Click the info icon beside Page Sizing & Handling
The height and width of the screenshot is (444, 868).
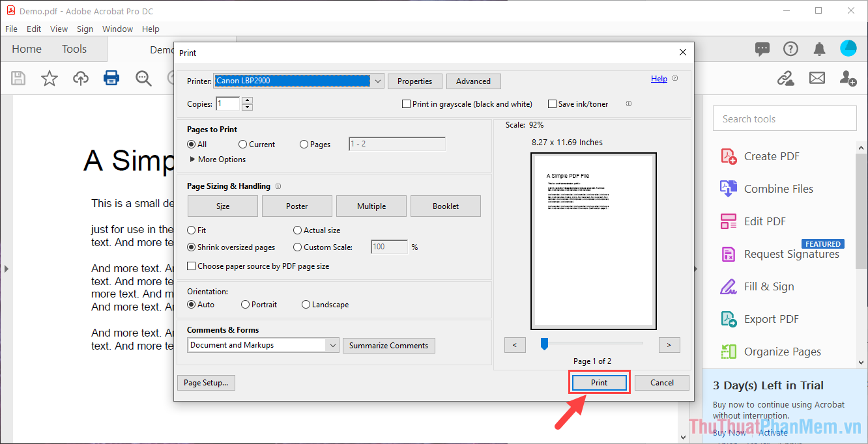tap(278, 186)
